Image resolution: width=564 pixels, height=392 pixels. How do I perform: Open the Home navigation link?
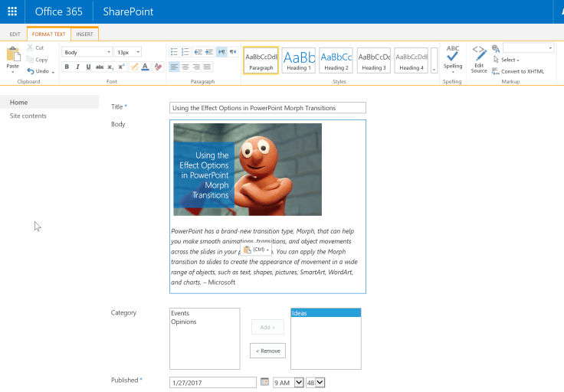(x=18, y=103)
